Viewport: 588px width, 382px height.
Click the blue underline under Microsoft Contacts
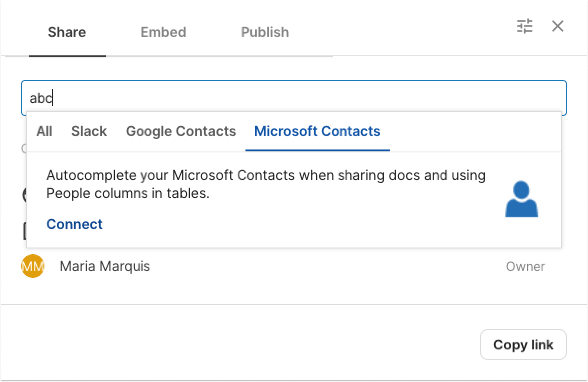click(x=317, y=150)
